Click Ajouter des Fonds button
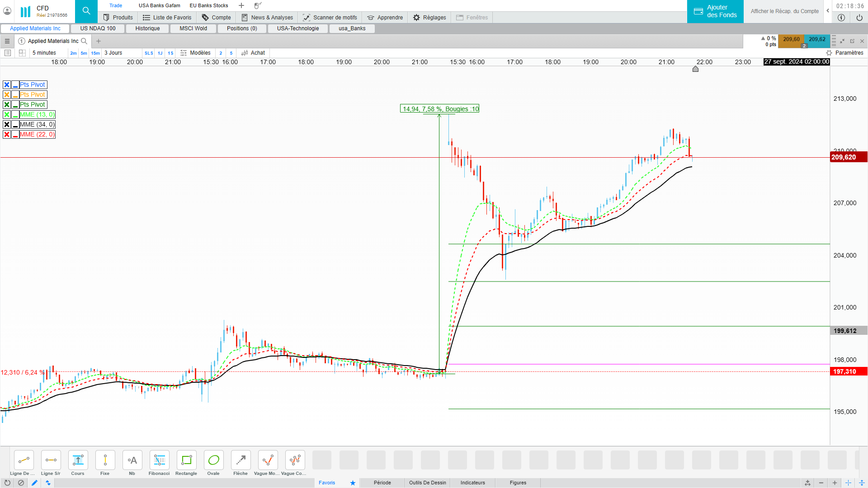Viewport: 868px width, 488px height. tap(715, 11)
